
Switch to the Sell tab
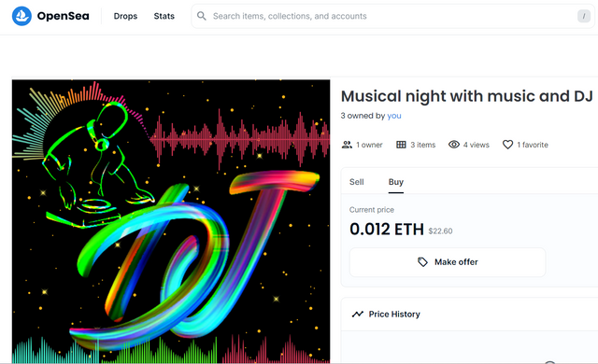(x=357, y=182)
